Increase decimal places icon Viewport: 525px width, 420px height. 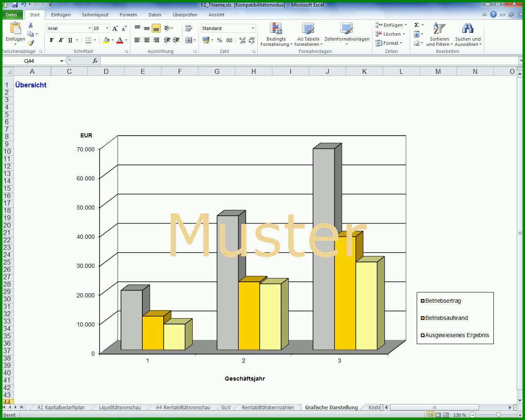click(x=242, y=40)
